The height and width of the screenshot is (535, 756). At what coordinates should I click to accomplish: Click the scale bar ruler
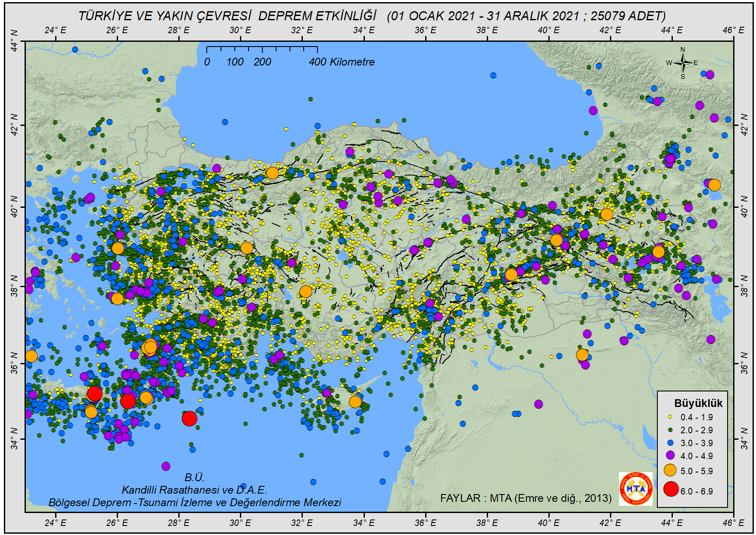click(x=262, y=48)
